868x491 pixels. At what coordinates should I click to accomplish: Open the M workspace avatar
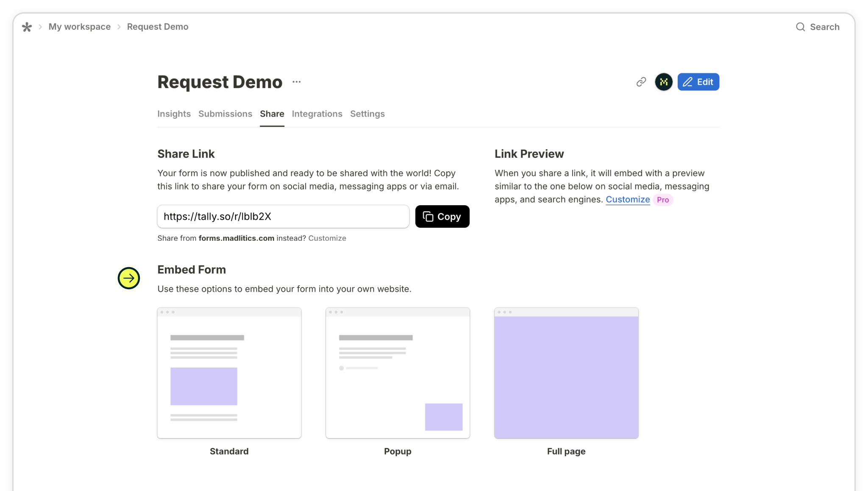[664, 82]
